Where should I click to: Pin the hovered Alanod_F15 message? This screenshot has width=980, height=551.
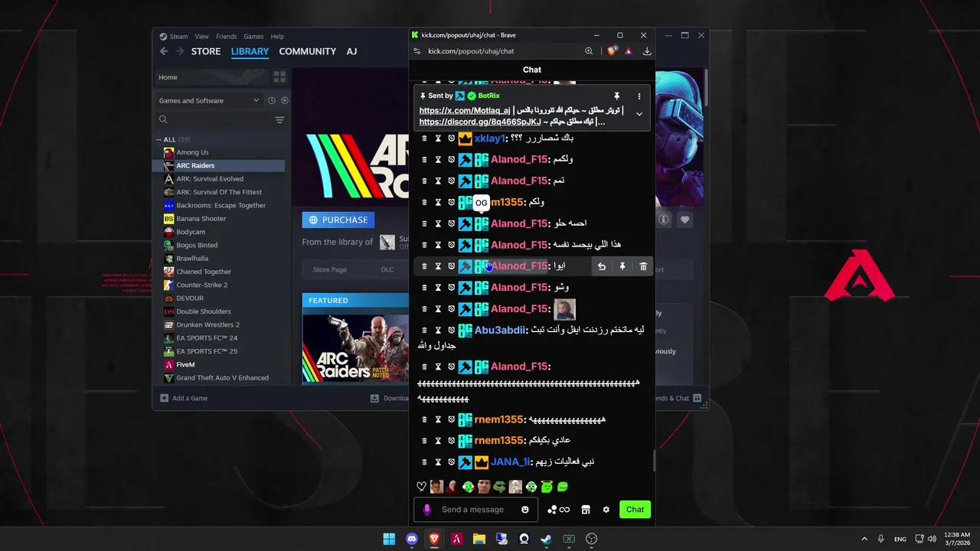[x=622, y=266]
